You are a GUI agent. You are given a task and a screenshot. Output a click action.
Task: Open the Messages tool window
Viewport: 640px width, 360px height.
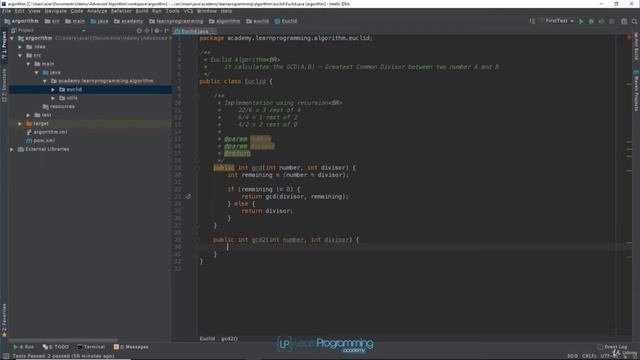(131, 347)
